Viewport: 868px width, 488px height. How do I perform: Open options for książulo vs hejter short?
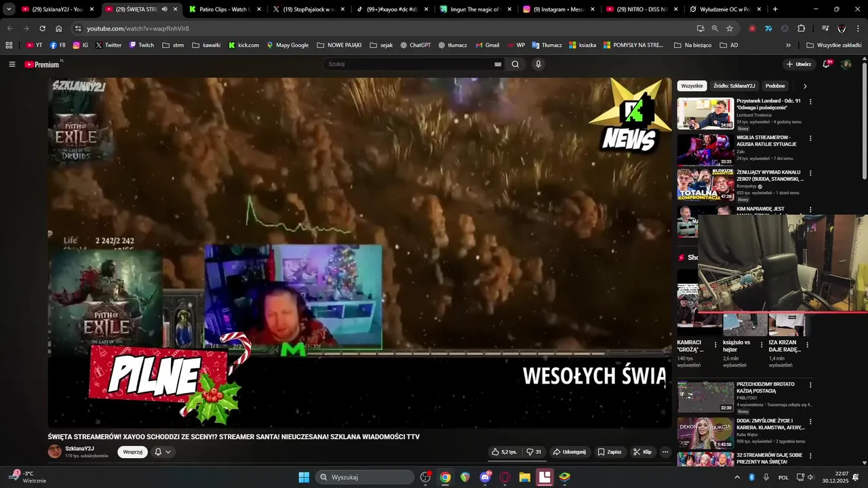(x=762, y=345)
